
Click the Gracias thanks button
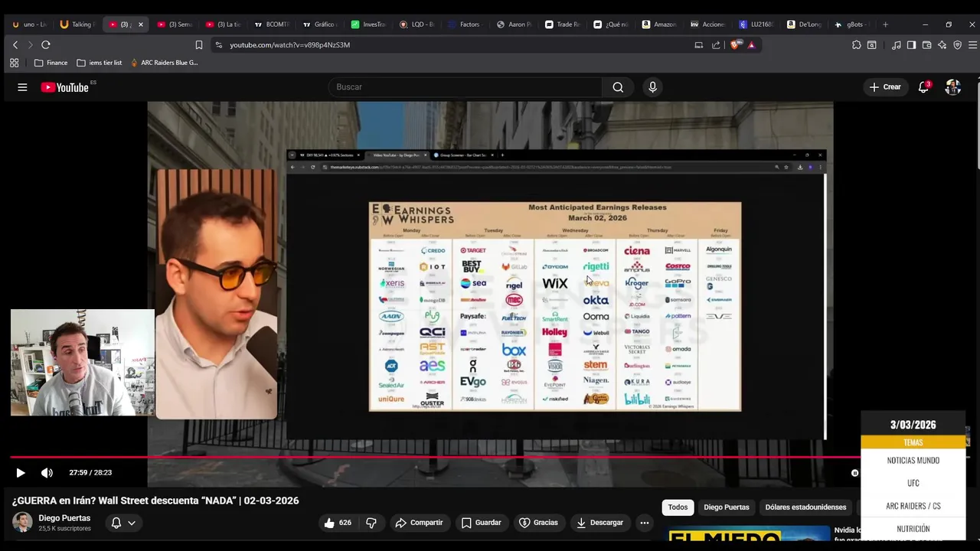point(538,523)
